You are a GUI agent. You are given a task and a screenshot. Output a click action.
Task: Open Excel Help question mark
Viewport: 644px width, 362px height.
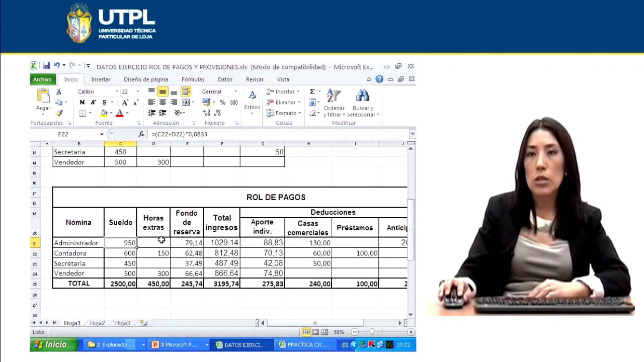pyautogui.click(x=379, y=79)
